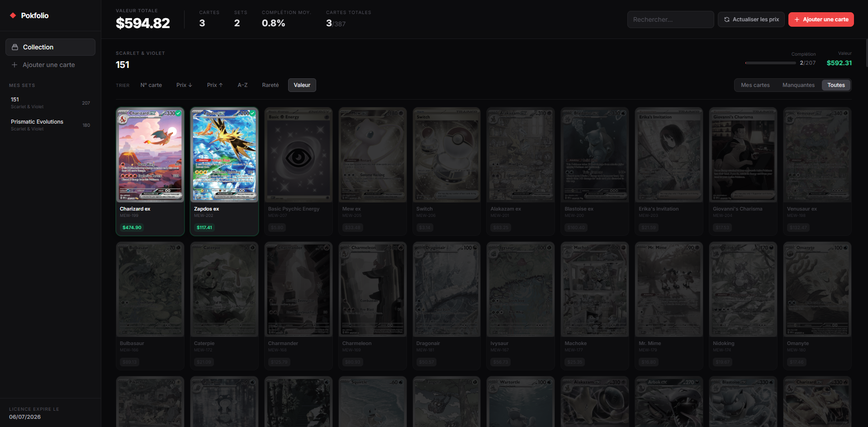Viewport: 868px width, 427px height.
Task: Sort by descending price (Prix ↓)
Action: point(184,85)
